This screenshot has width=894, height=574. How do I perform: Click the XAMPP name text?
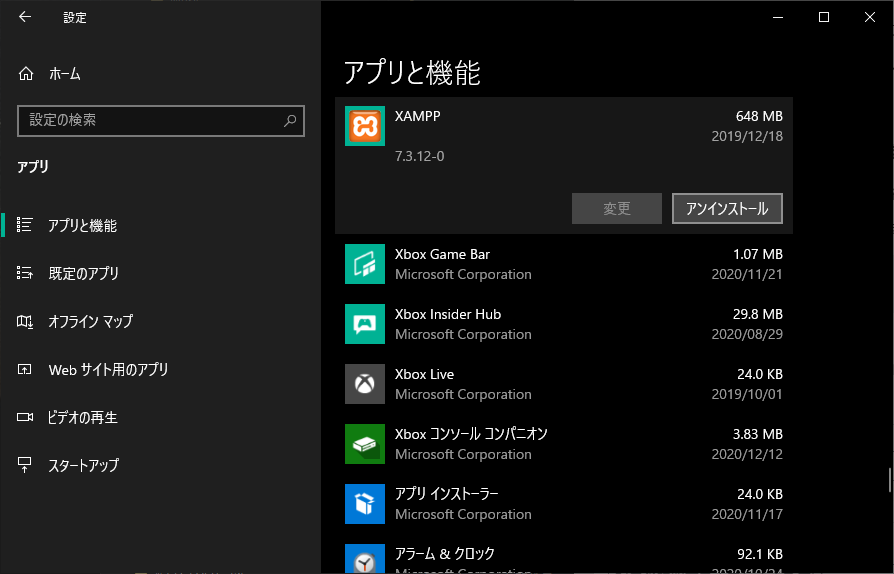pyautogui.click(x=417, y=116)
